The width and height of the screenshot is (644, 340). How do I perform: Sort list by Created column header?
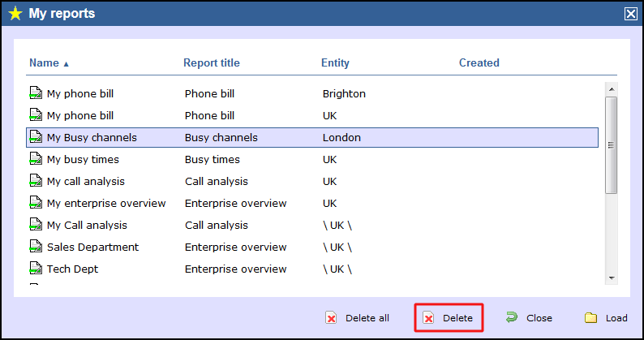point(479,63)
